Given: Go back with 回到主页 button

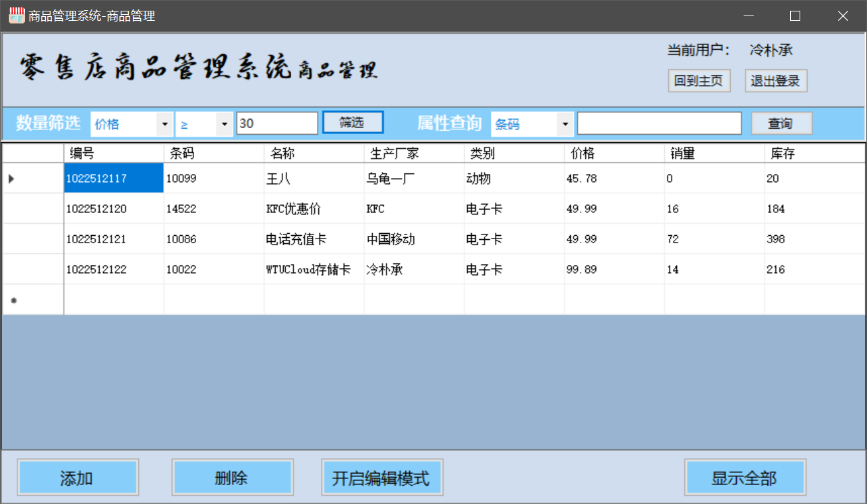Looking at the screenshot, I should [x=699, y=81].
